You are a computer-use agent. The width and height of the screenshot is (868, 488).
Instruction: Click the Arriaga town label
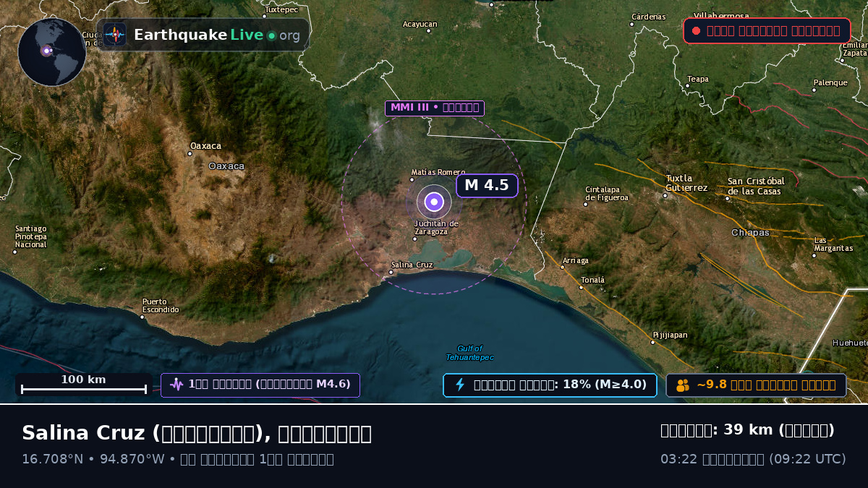point(576,260)
